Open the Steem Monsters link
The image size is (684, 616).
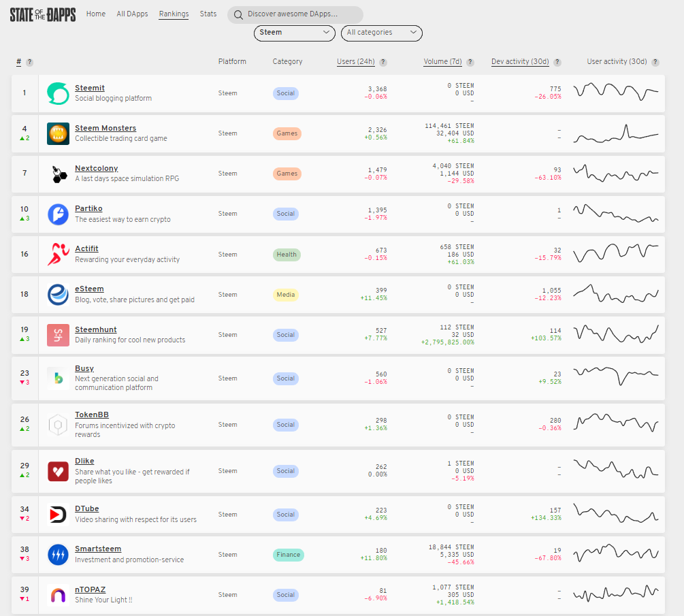point(105,128)
